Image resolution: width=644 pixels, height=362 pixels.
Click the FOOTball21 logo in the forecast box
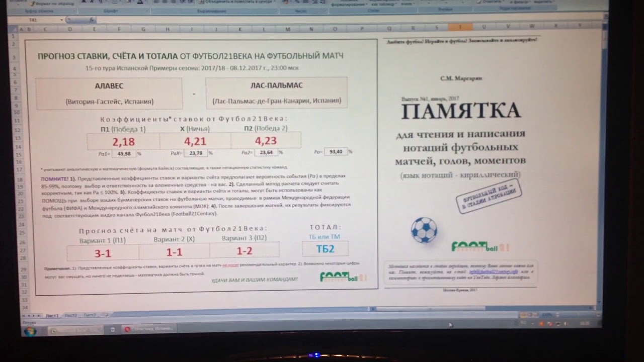pyautogui.click(x=344, y=277)
